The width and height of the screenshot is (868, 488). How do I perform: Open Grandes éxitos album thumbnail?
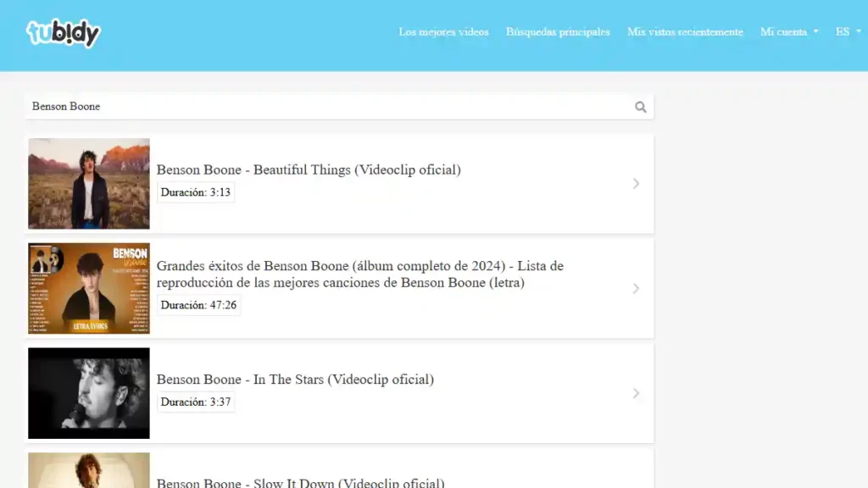point(89,288)
